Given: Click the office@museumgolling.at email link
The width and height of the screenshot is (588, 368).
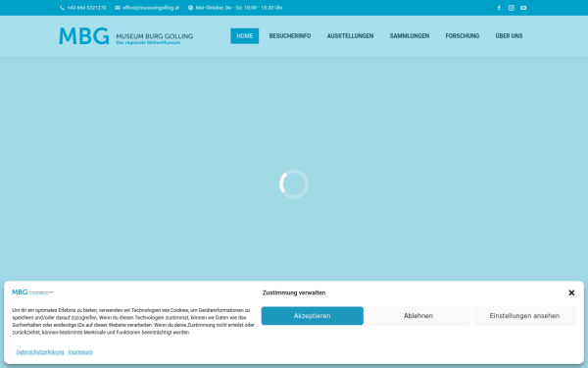Looking at the screenshot, I should coord(147,8).
